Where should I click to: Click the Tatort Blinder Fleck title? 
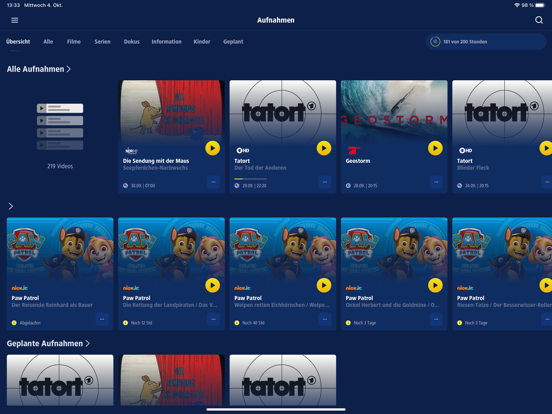point(465,161)
